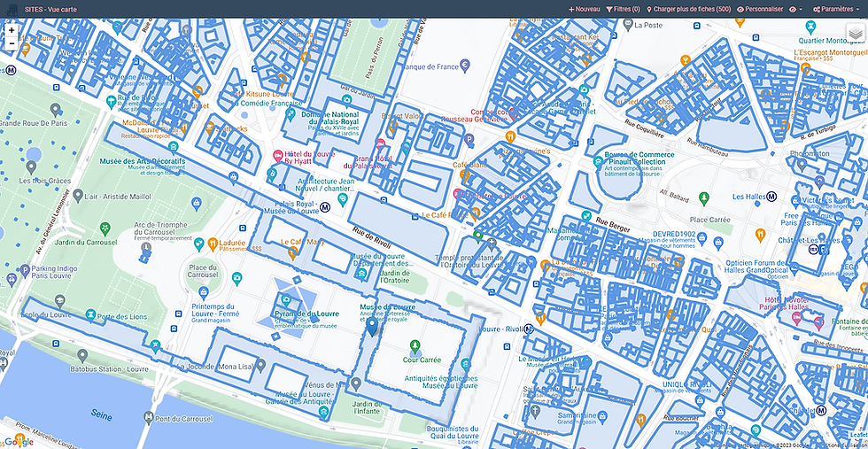Click the Nouveau button to add a site
The image size is (868, 449).
point(584,9)
